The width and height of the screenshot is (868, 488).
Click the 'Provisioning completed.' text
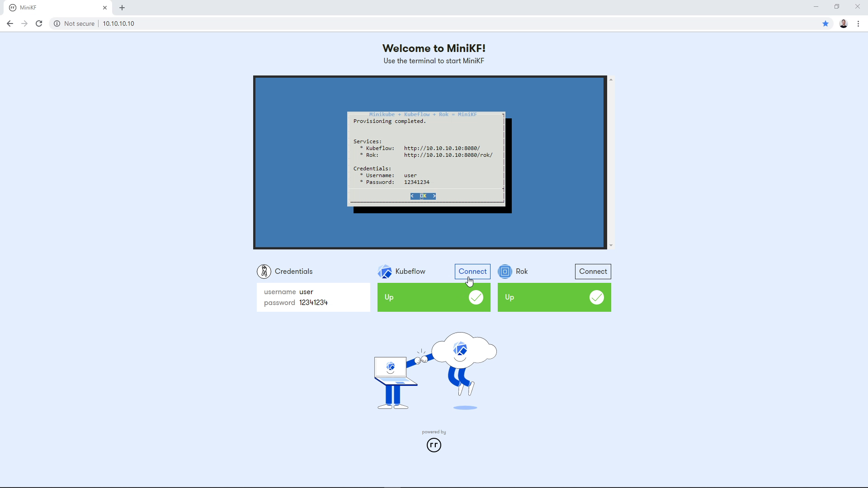click(390, 121)
